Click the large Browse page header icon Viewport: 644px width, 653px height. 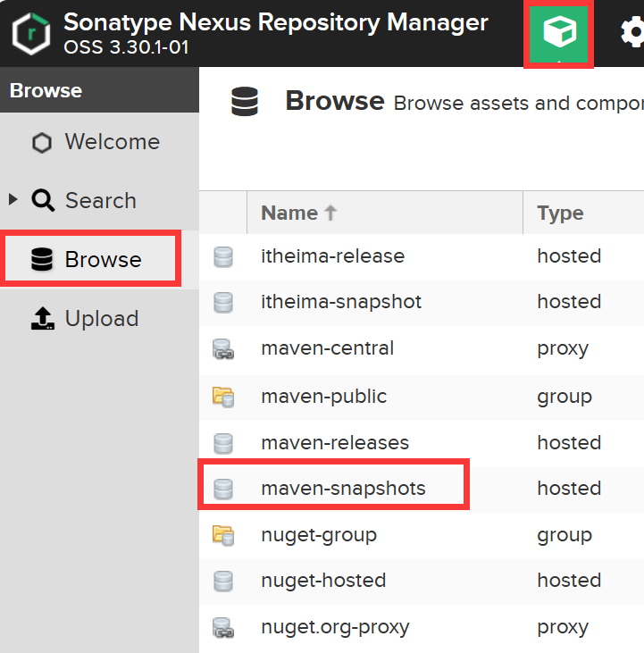click(245, 101)
